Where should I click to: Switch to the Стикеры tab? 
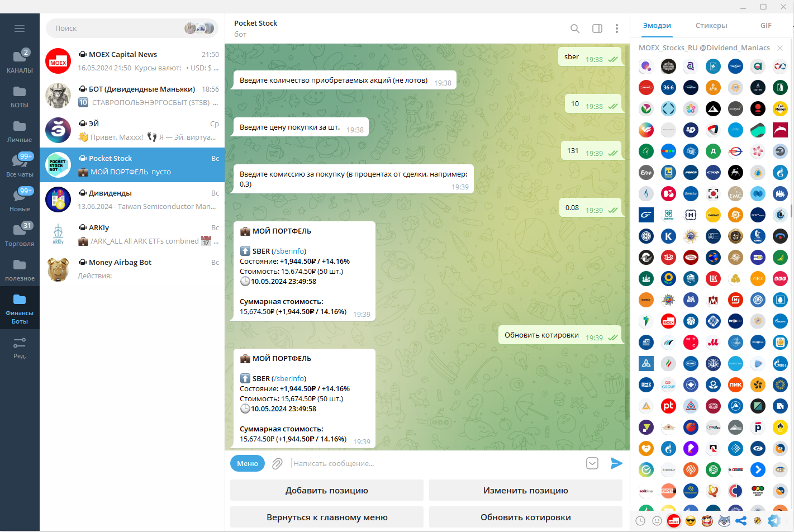click(711, 26)
